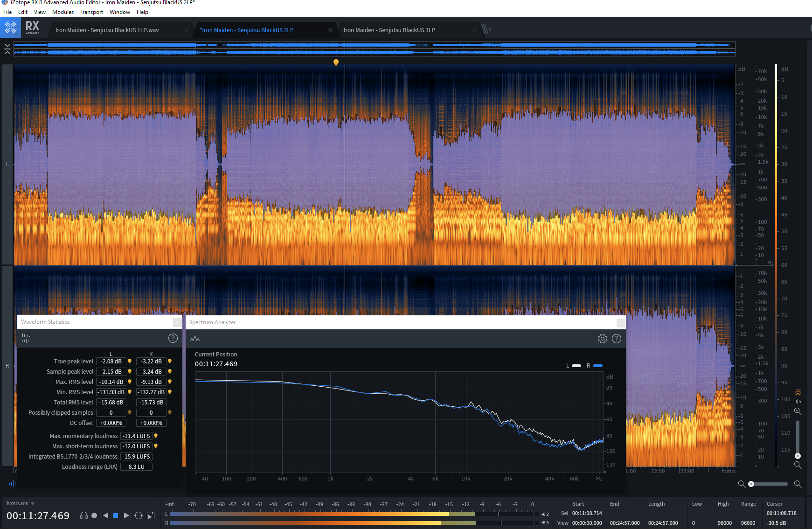Close the Senjutsu BlackUS 1LP.wav tab
The width and height of the screenshot is (812, 529).
click(187, 30)
